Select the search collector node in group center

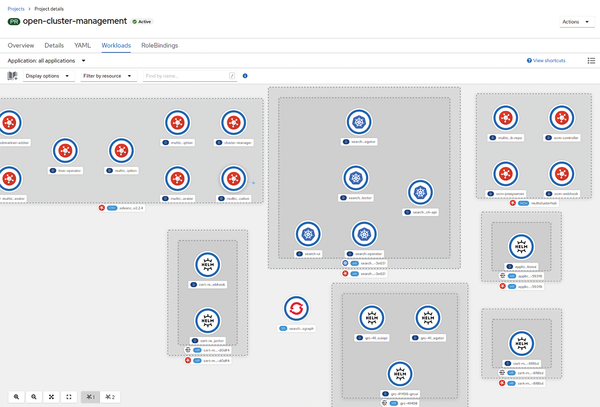click(x=356, y=178)
